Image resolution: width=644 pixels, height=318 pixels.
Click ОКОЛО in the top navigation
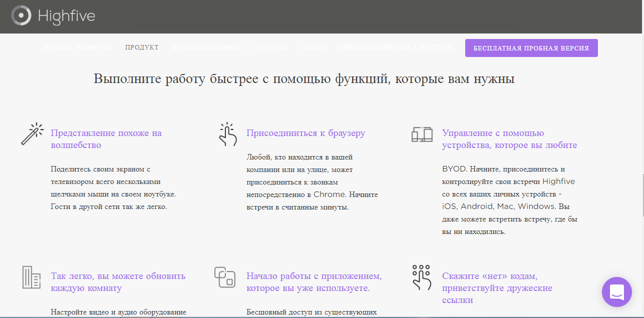pos(313,47)
